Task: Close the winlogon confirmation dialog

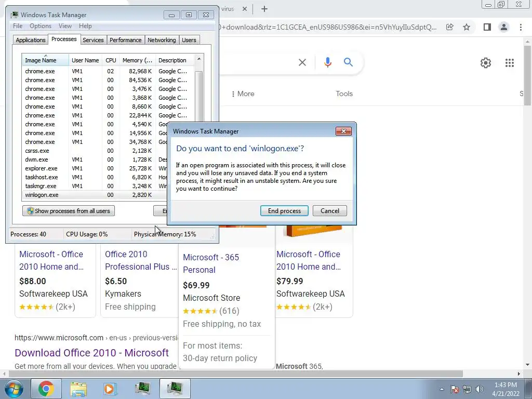Action: [343, 131]
